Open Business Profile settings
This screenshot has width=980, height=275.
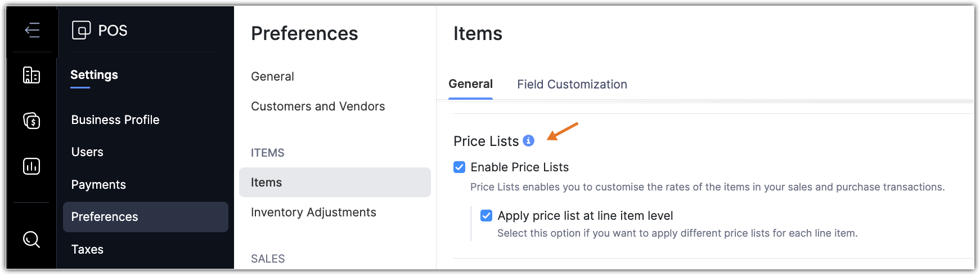tap(115, 120)
